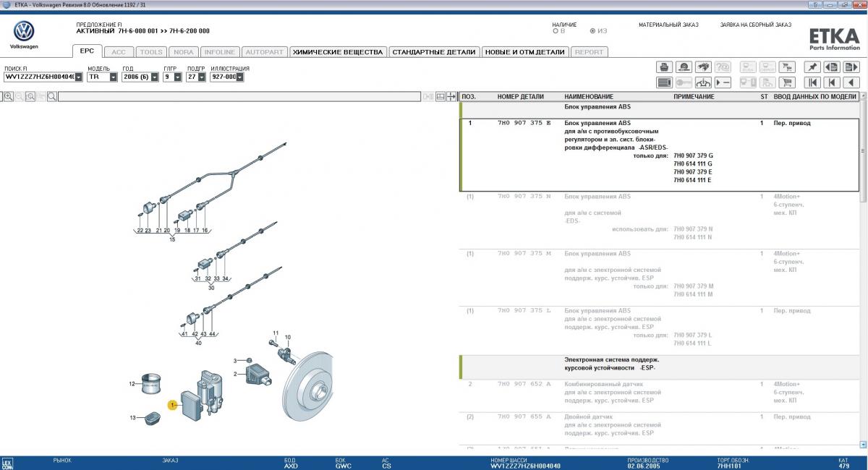Click the НОМЕР ДЕТАЛИ column header
868x470 pixels.
click(x=519, y=96)
